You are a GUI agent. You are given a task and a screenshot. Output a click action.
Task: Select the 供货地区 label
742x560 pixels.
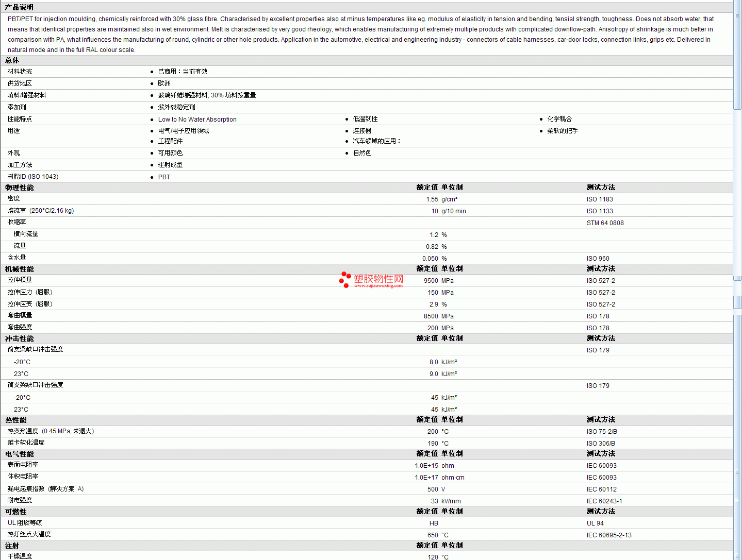tap(20, 83)
